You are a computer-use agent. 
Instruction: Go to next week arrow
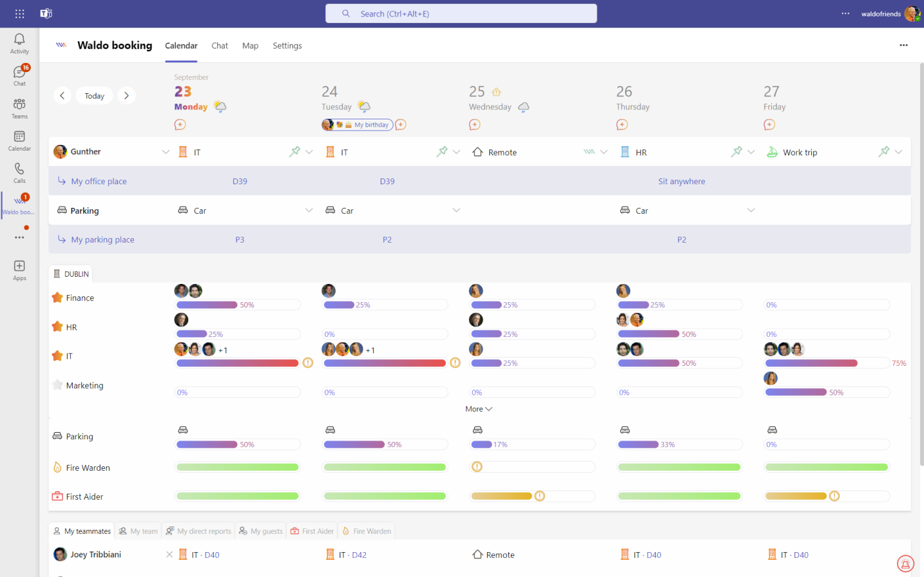tap(127, 96)
